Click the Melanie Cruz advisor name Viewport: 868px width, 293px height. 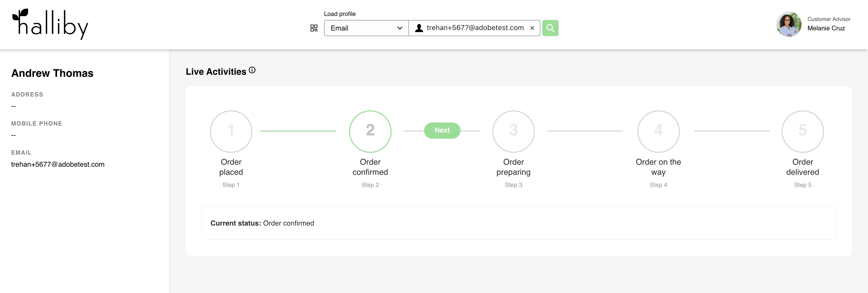(x=826, y=28)
